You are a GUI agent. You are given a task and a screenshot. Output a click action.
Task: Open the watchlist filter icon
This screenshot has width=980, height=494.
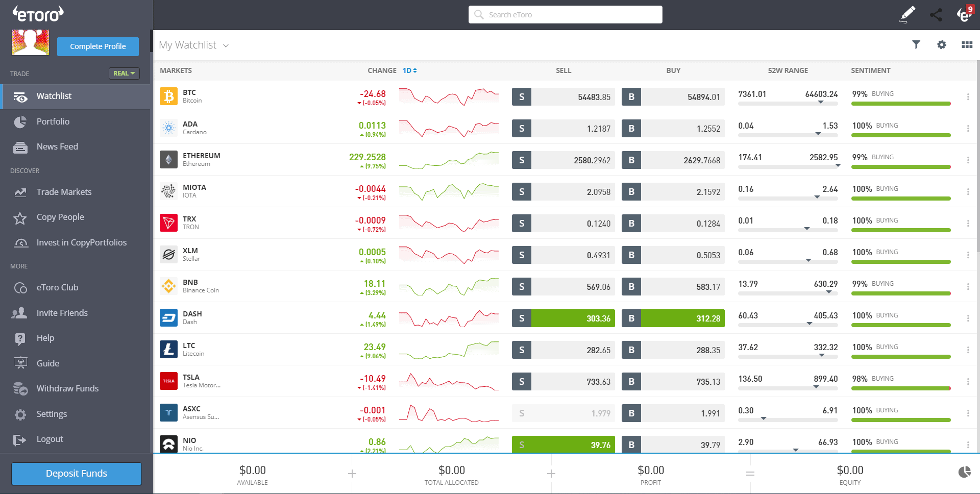click(916, 45)
